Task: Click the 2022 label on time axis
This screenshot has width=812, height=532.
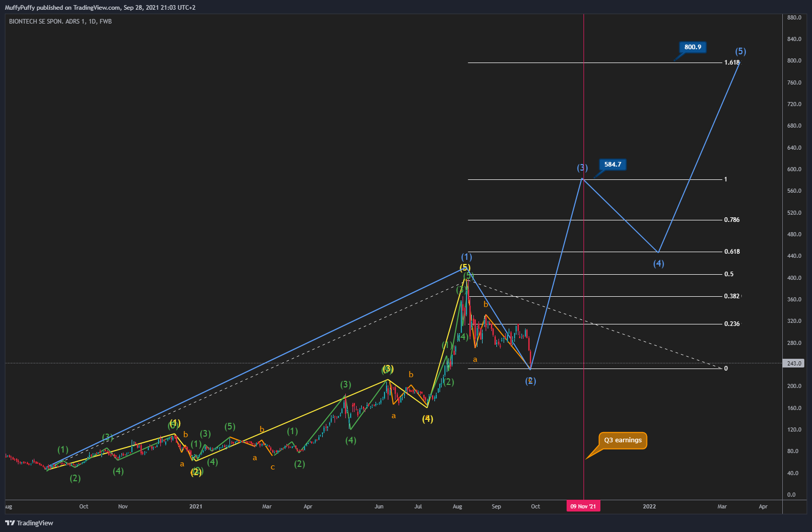Action: [x=649, y=506]
